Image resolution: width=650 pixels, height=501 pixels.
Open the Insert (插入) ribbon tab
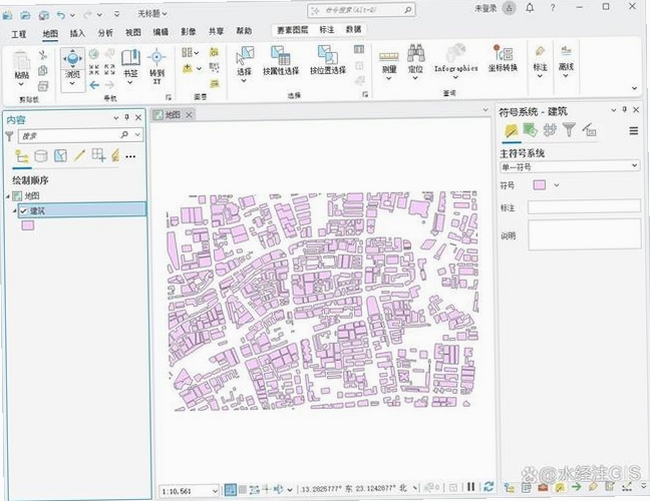coord(77,33)
